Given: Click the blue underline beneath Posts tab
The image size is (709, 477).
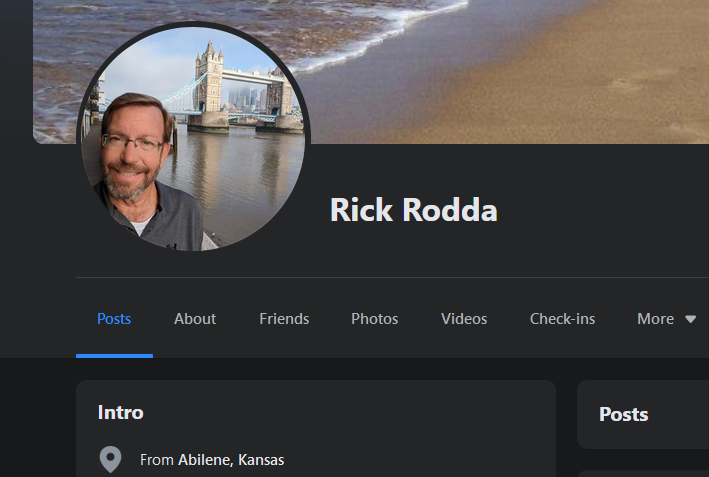Looking at the screenshot, I should [114, 355].
